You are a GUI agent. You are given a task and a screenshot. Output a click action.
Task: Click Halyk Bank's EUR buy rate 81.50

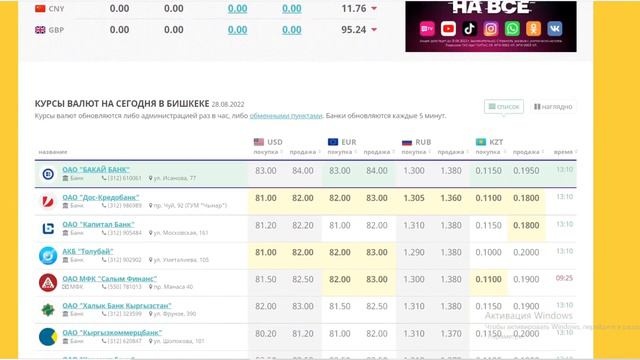pos(340,307)
